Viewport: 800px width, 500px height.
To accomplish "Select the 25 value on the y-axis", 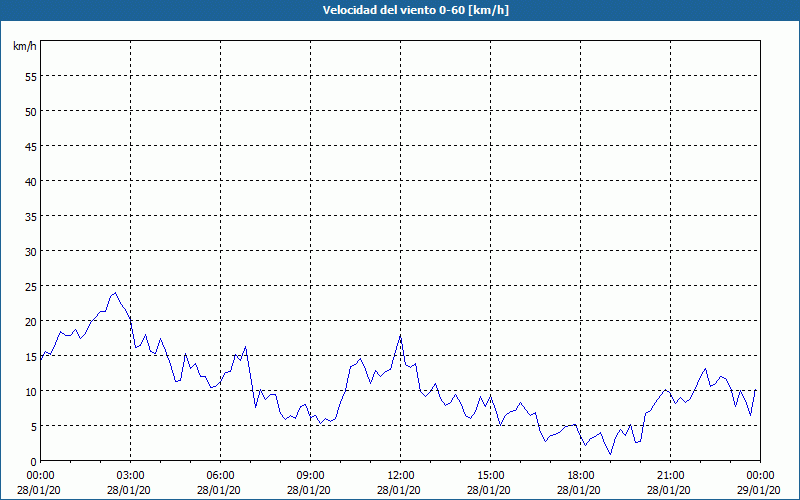I will pos(31,286).
